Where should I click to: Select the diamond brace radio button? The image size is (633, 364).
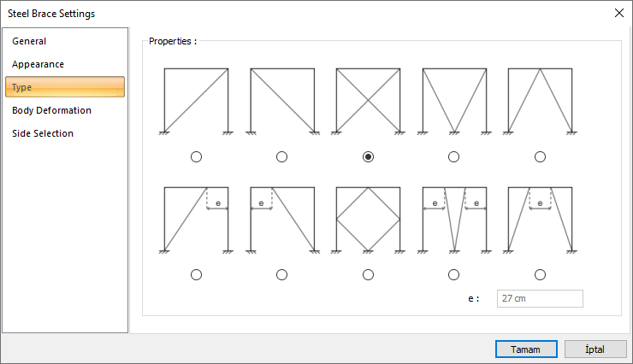(368, 274)
